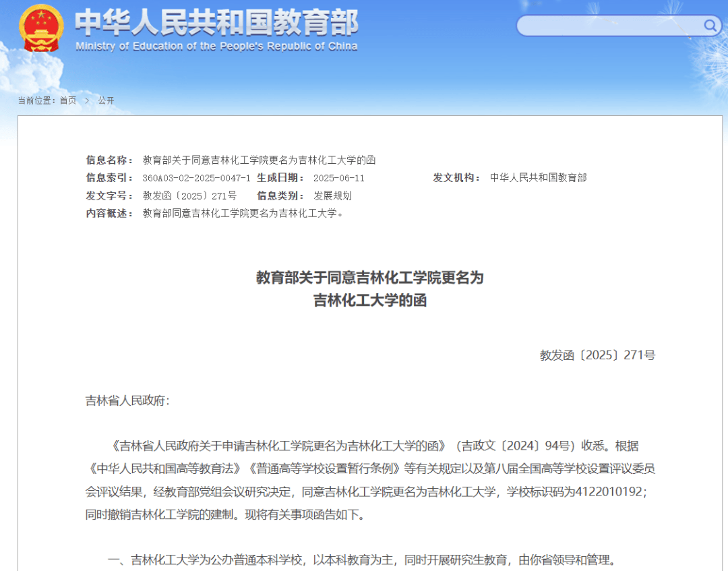Click the 内容概述 summary text
Viewport: 728px width, 571px height.
244,214
